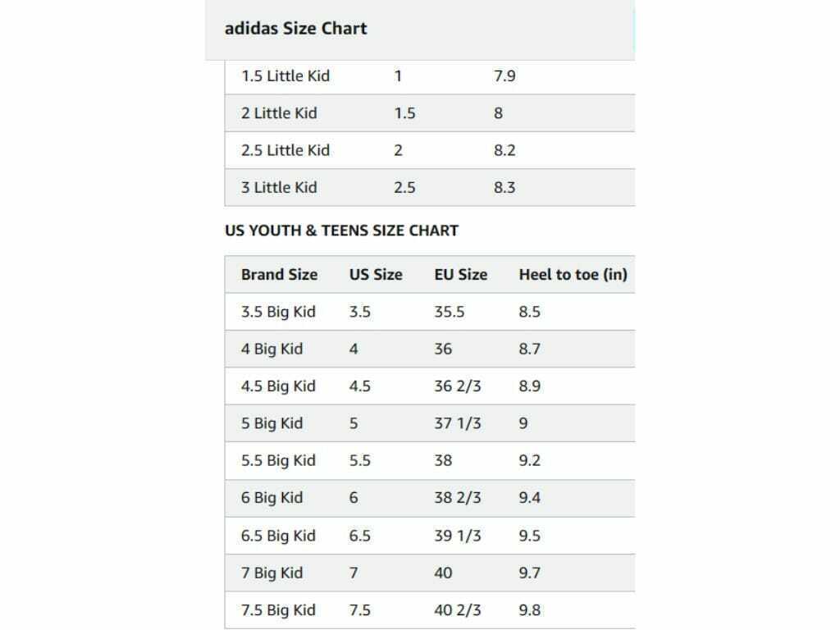This screenshot has height=630, width=840.
Task: Click the 40 2/3 EU size cell
Action: click(458, 610)
